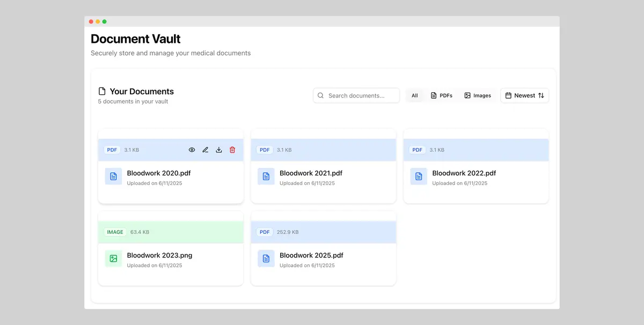Screen dimensions: 644x325
Task: Select the pencil edit icon on Bloodwork 2020.pdf
Action: pos(205,150)
